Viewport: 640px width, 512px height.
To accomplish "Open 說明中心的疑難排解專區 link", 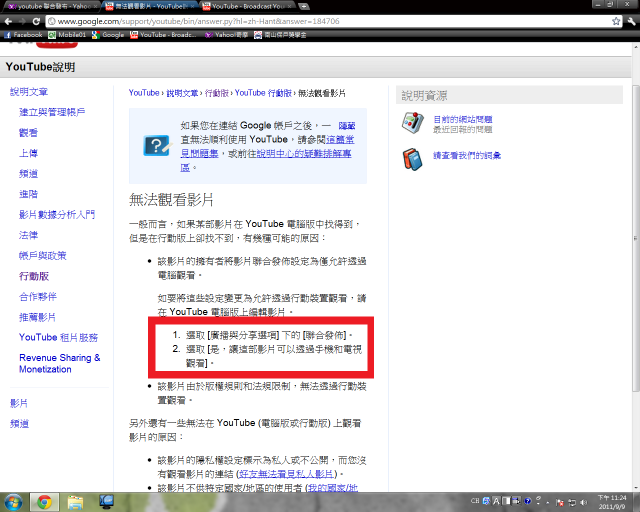I will 266,160.
